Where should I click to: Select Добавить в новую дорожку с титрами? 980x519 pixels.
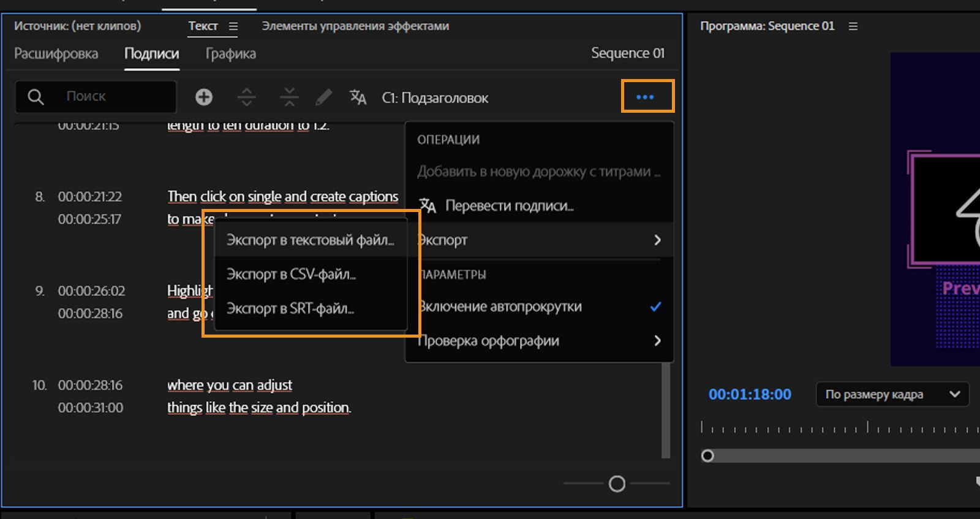click(x=539, y=172)
